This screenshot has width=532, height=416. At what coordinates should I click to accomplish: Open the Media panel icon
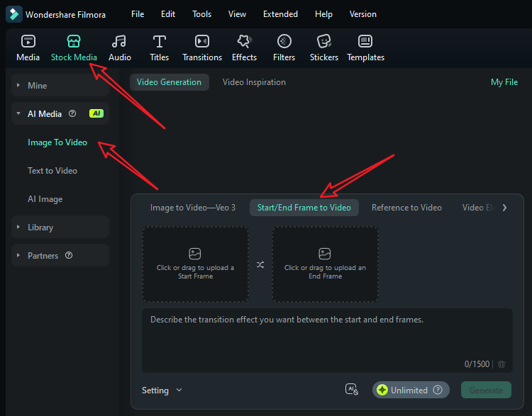tap(28, 41)
